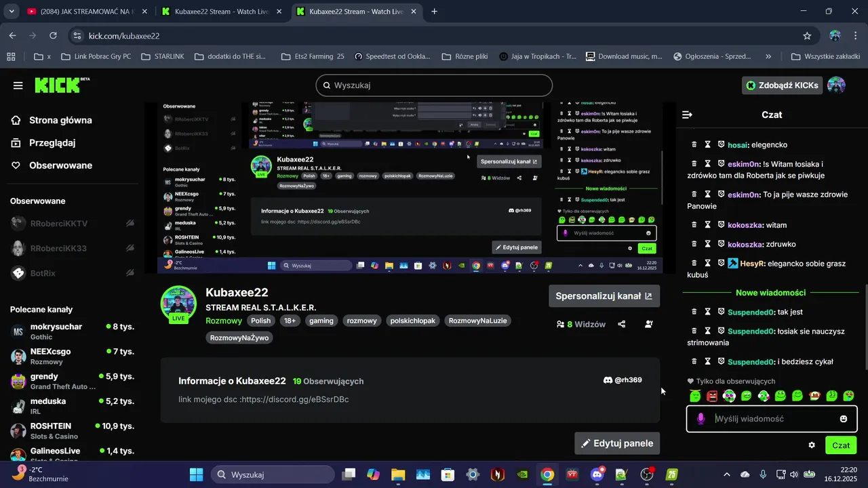Insert the red angry emote
The width and height of the screenshot is (868, 488).
pyautogui.click(x=712, y=396)
